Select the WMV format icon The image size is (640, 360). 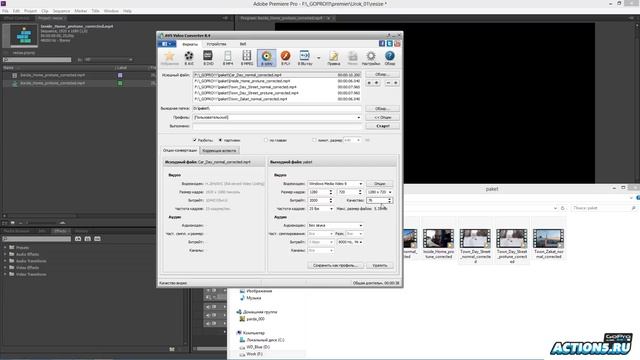(267, 58)
